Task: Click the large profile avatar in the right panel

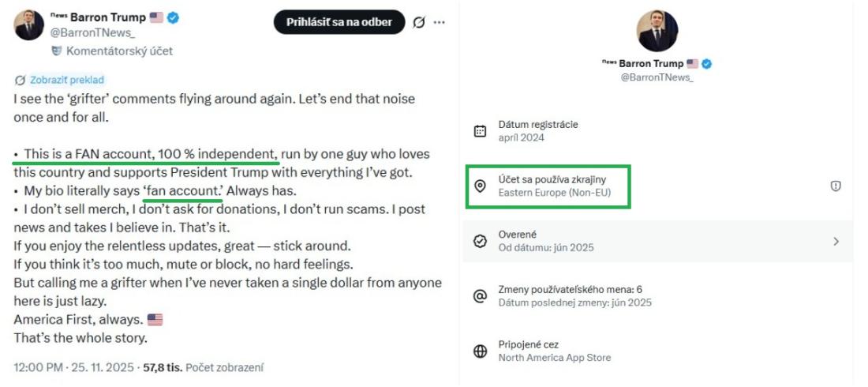Action: click(657, 32)
